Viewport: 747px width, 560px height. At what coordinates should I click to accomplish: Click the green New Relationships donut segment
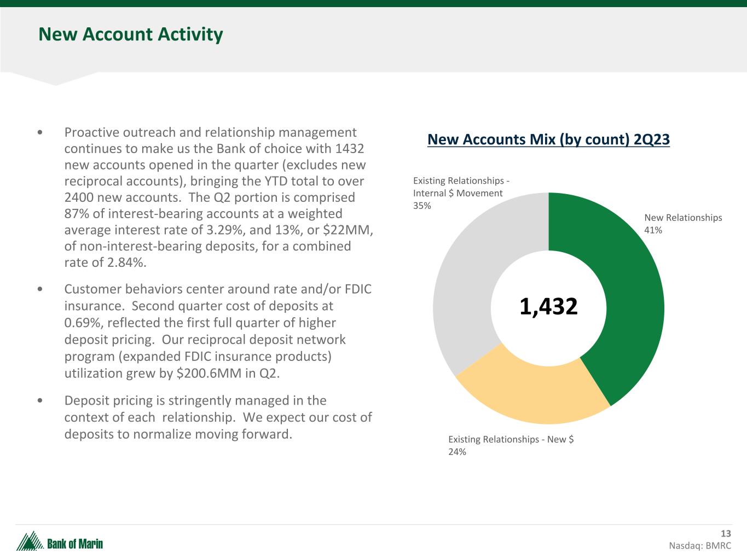[x=624, y=284]
